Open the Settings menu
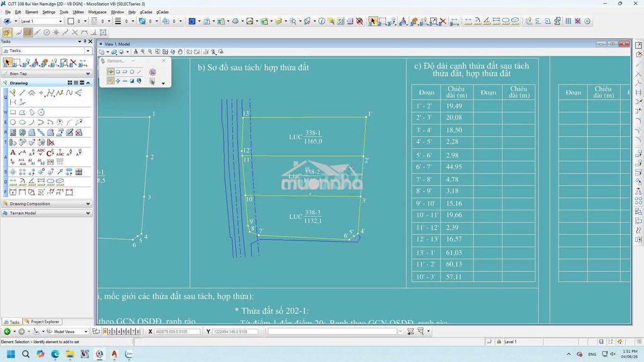The width and height of the screenshot is (644, 362). click(x=48, y=12)
